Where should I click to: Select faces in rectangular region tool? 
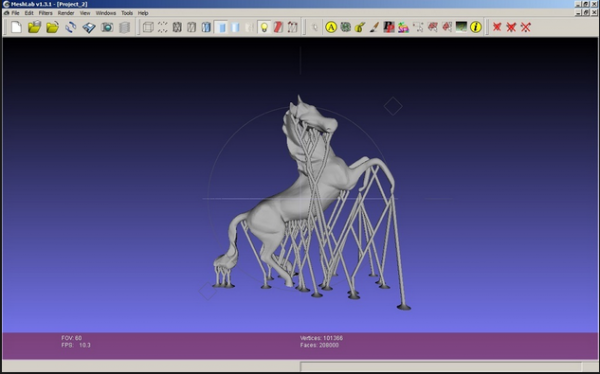[x=432, y=27]
